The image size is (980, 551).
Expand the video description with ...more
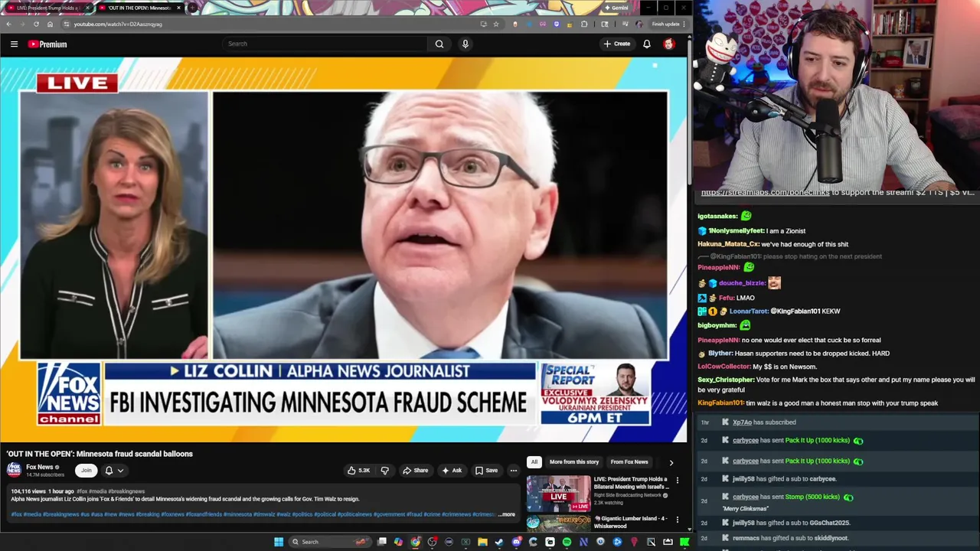(507, 514)
